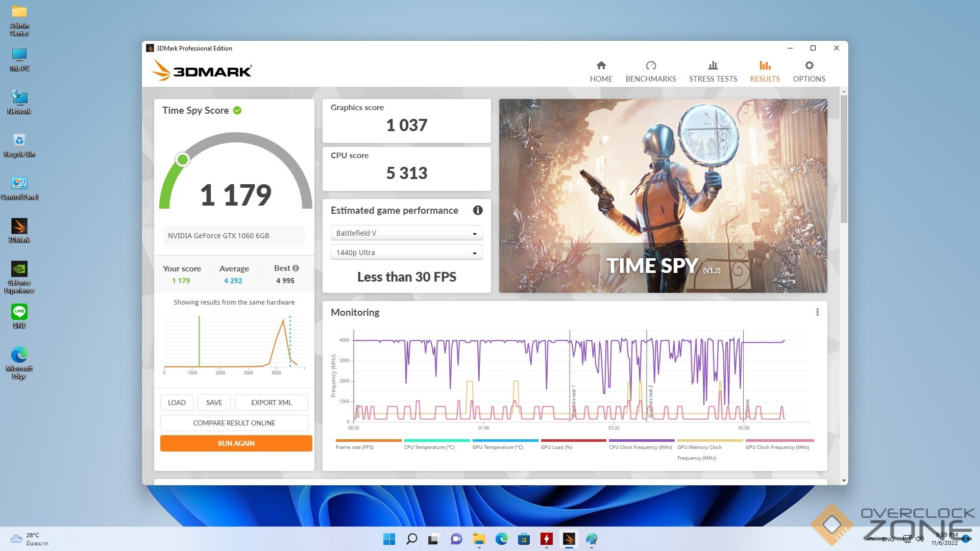Switch to the Results tab

pyautogui.click(x=764, y=71)
